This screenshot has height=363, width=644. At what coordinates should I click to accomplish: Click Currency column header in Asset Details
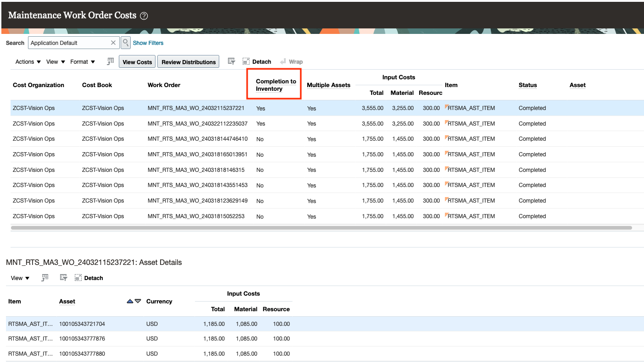[x=159, y=301]
